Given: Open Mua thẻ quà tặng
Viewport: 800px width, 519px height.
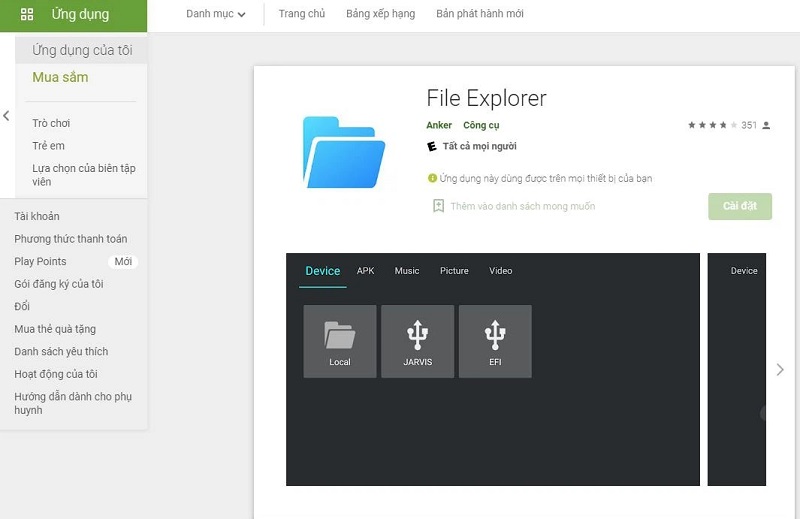Looking at the screenshot, I should pos(55,329).
